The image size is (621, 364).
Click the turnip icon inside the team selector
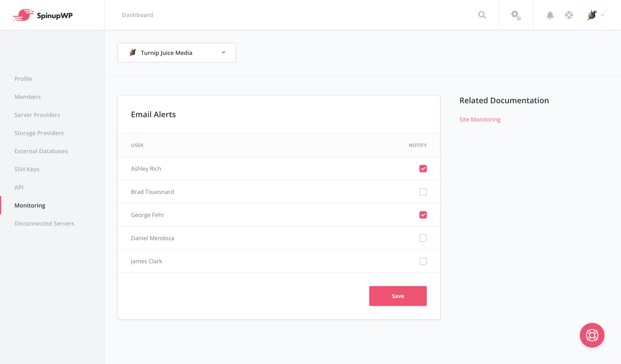click(133, 52)
